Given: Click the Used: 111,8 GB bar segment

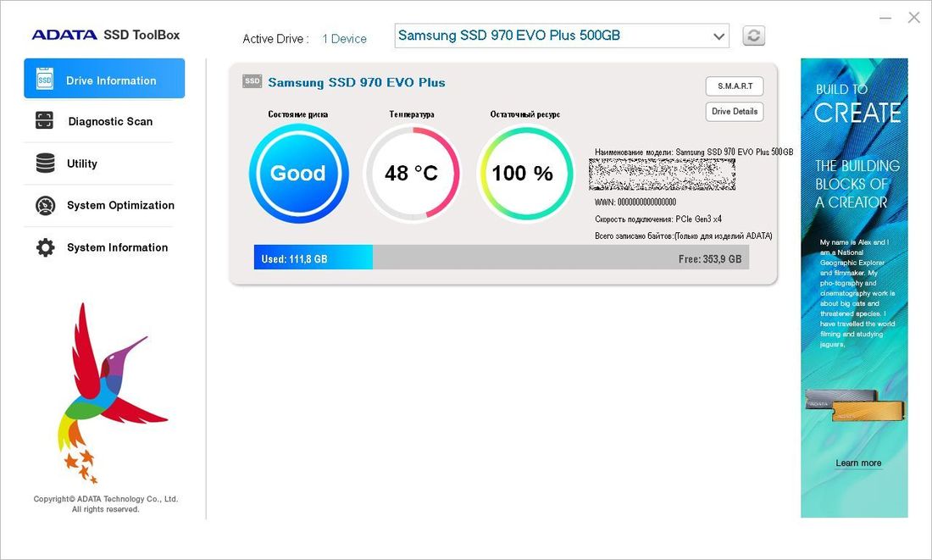Looking at the screenshot, I should point(313,258).
